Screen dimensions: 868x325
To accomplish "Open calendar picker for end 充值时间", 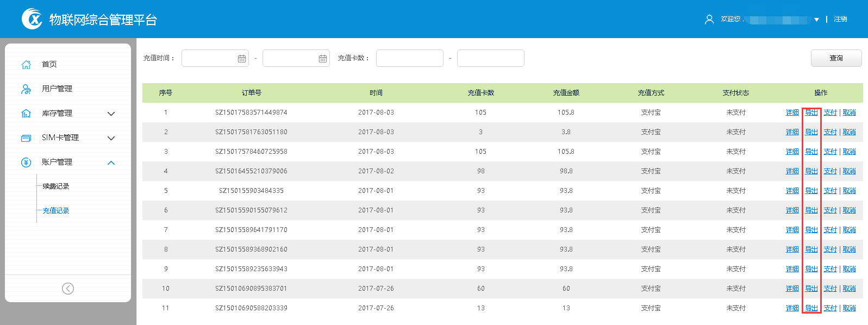I will 323,59.
